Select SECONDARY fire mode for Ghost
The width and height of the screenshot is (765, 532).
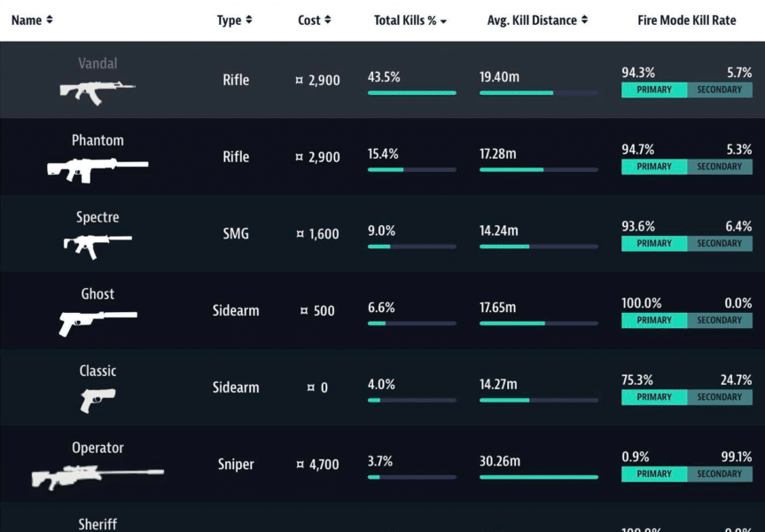coord(720,321)
